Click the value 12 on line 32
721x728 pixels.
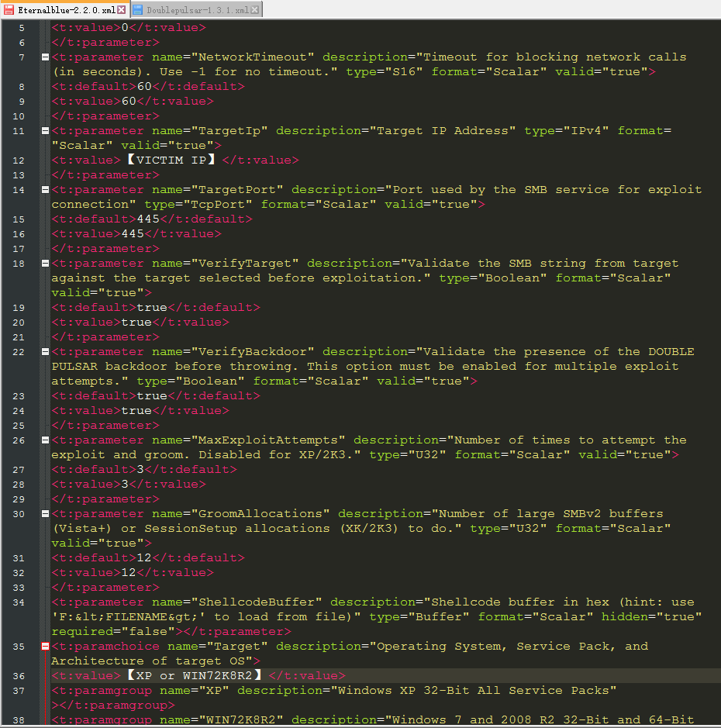(129, 572)
